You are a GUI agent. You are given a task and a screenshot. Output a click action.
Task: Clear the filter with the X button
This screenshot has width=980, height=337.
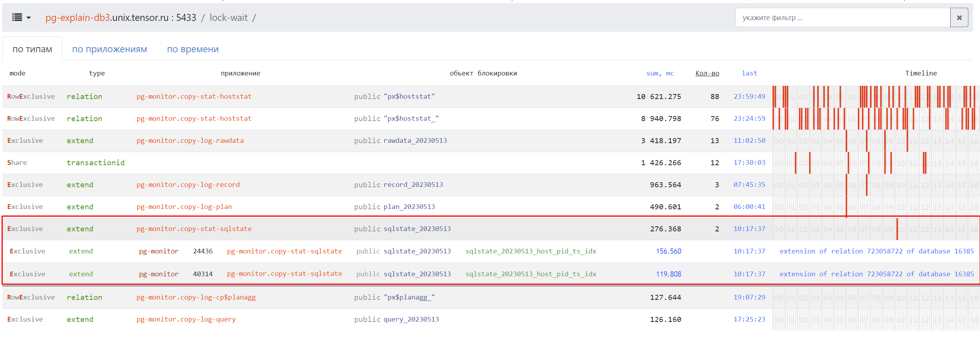[x=959, y=18]
